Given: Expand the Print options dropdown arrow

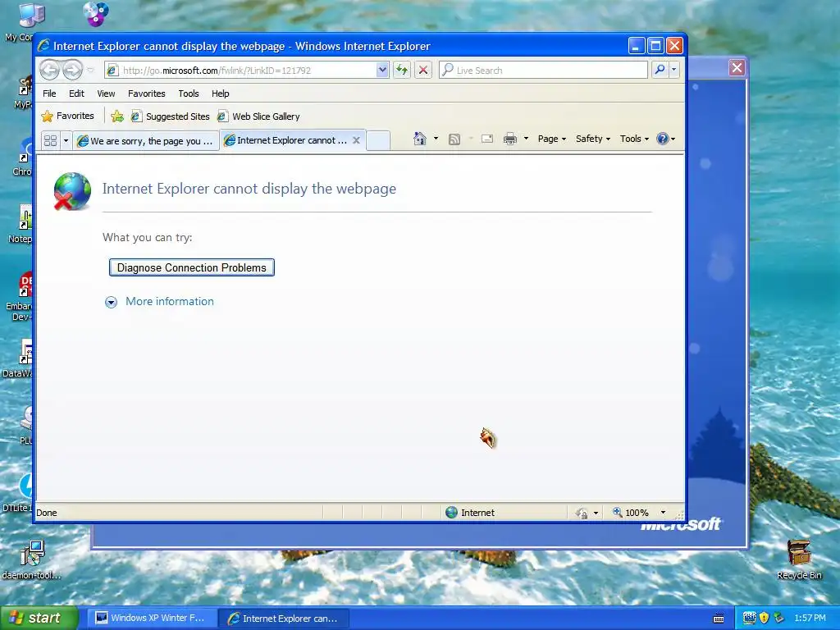Looking at the screenshot, I should coord(526,139).
